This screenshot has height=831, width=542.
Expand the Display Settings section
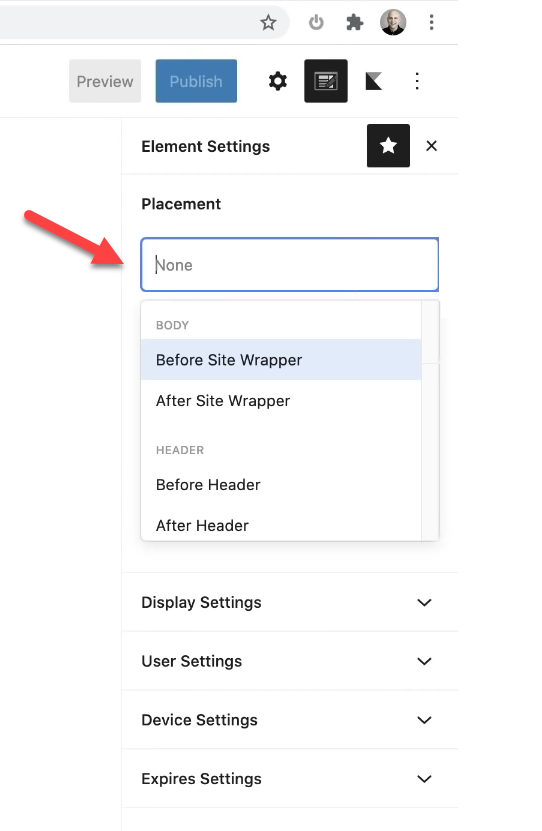click(290, 603)
